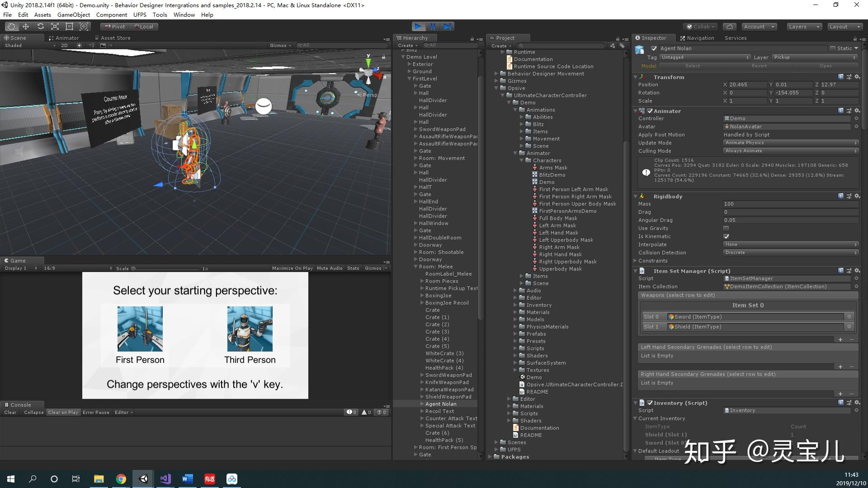Adjust the Game view Scale slider
The image size is (868, 488).
(x=134, y=268)
